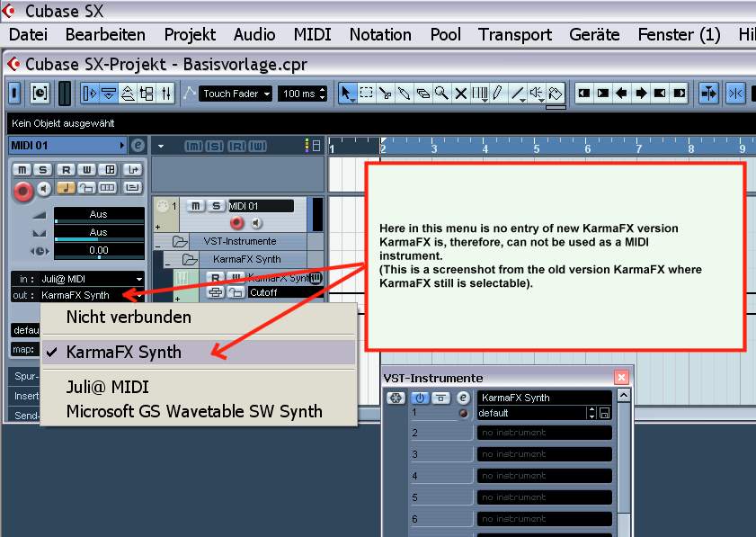Click the constrain delay compensation icon

point(40,94)
